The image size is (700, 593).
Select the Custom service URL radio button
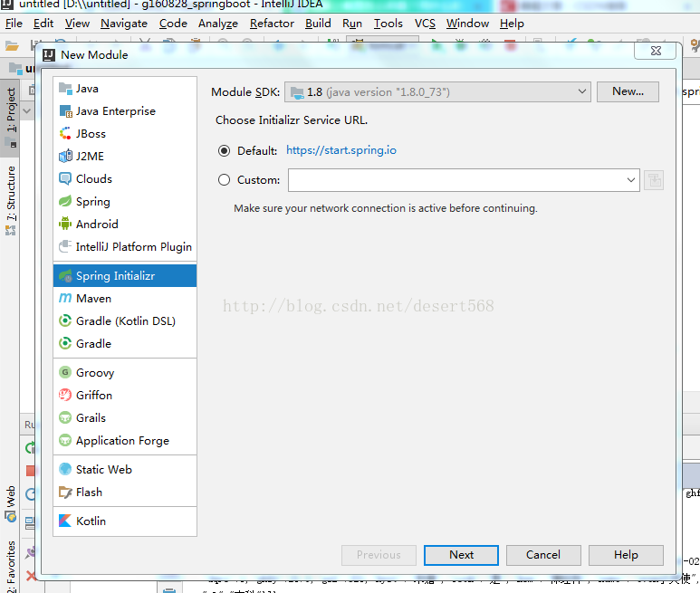coord(224,180)
